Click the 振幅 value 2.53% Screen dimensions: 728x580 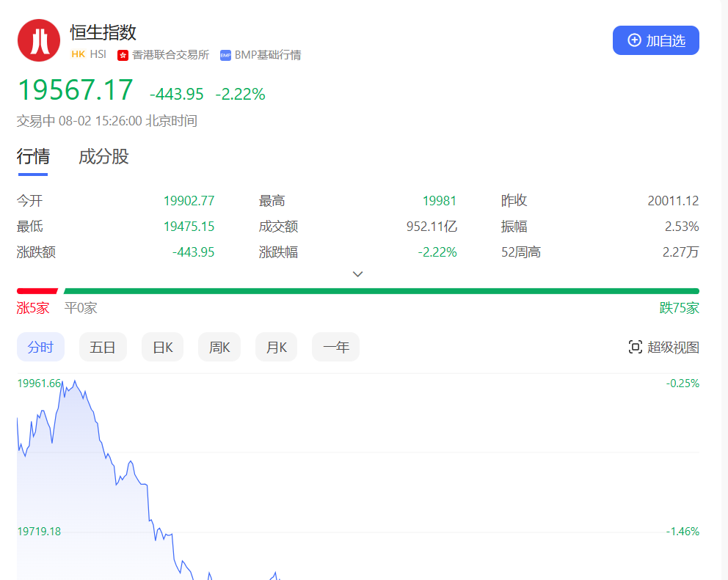click(x=682, y=227)
